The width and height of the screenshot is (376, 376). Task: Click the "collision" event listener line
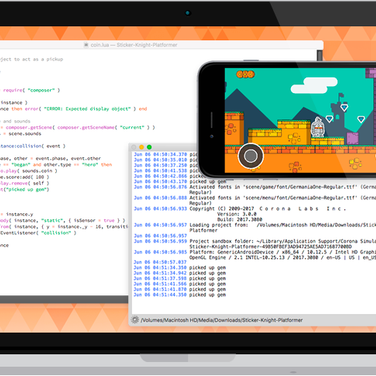click(38, 233)
